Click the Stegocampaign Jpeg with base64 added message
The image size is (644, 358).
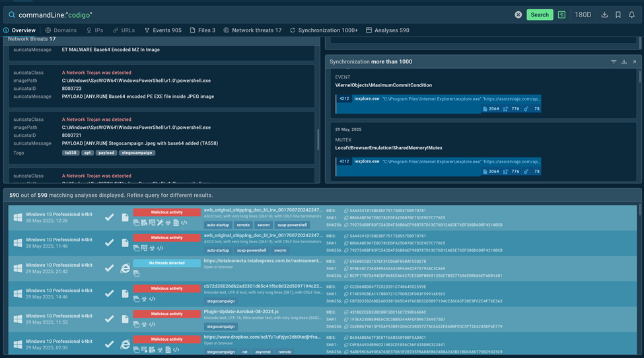tap(140, 143)
